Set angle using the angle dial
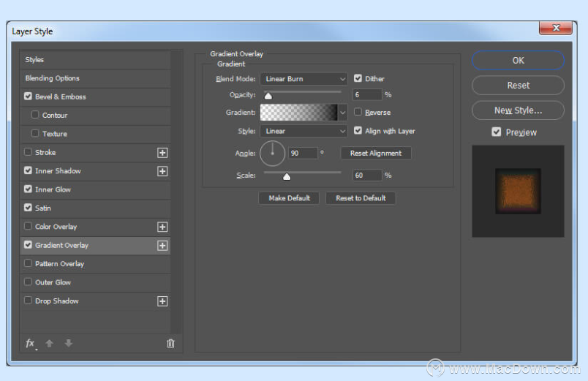 click(x=272, y=154)
